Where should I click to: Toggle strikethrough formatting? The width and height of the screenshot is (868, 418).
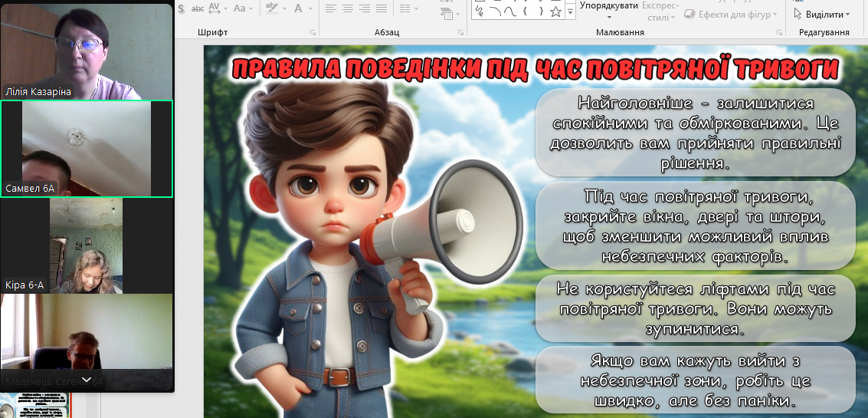click(198, 8)
